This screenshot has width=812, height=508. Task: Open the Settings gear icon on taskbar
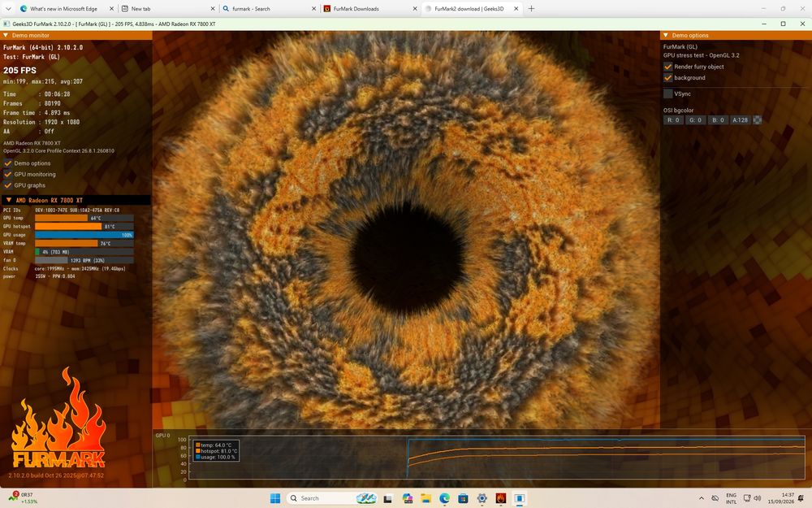pos(482,498)
